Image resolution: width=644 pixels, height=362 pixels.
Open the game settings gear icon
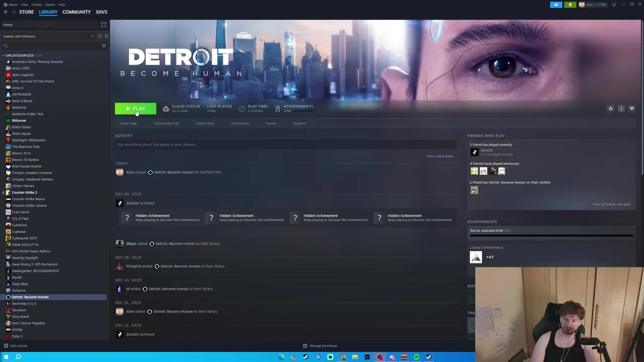pyautogui.click(x=611, y=109)
